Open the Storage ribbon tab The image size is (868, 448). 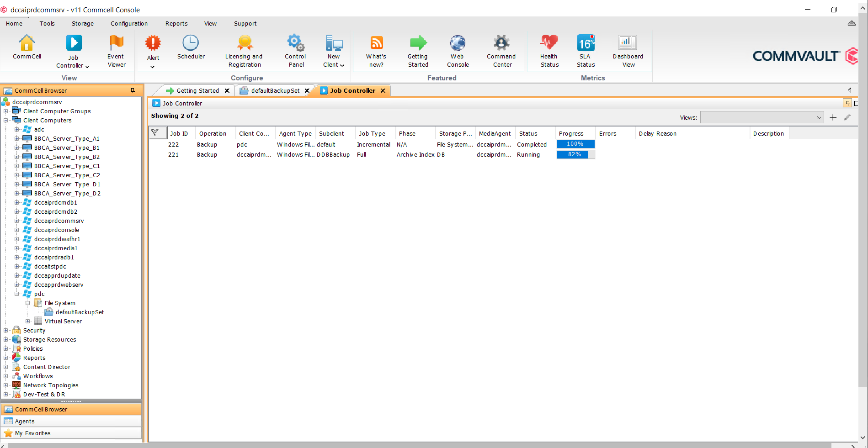point(83,23)
